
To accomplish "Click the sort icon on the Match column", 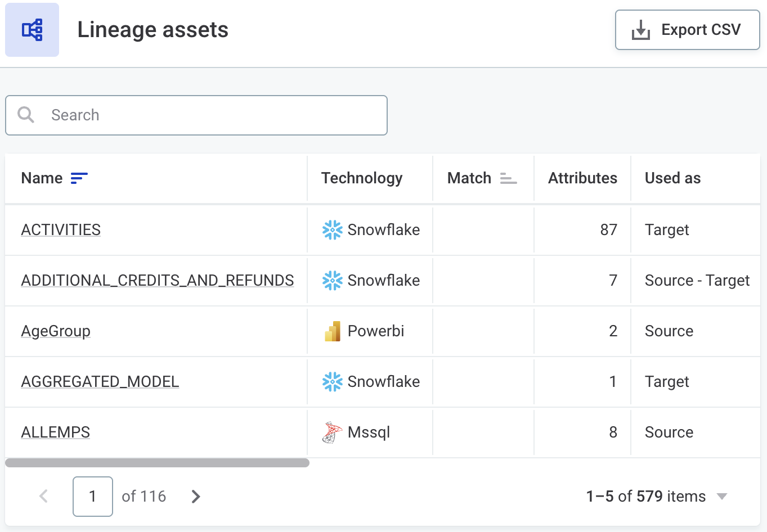I will (508, 178).
